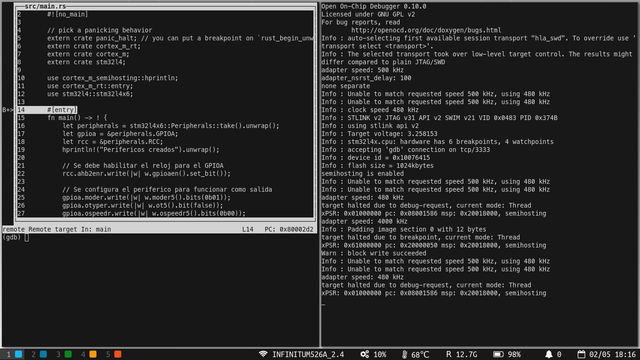Click the Wi-Fi icon in status bar
Viewport: 640px width, 360px height.
(263, 354)
